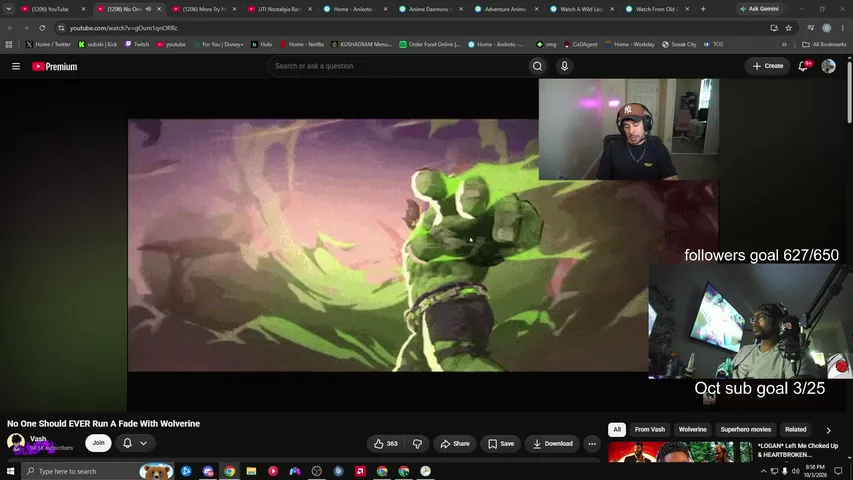Open YouTube notifications bell

point(803,66)
